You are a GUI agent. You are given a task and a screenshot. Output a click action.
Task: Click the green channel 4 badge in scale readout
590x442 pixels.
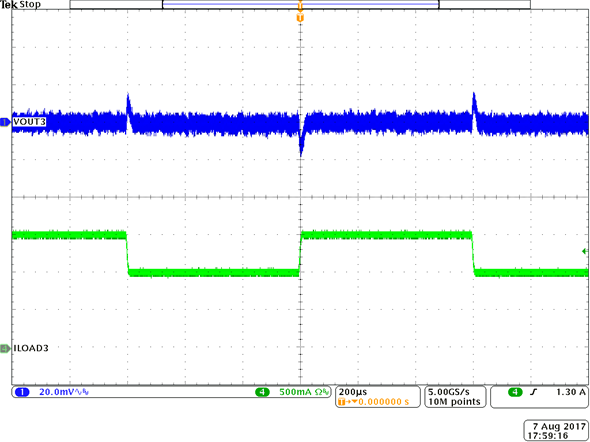click(262, 392)
